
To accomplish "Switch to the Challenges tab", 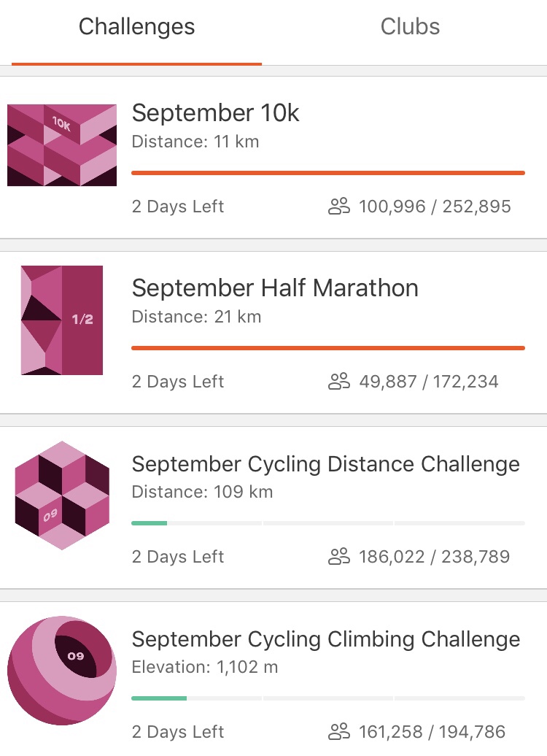I will point(136,28).
